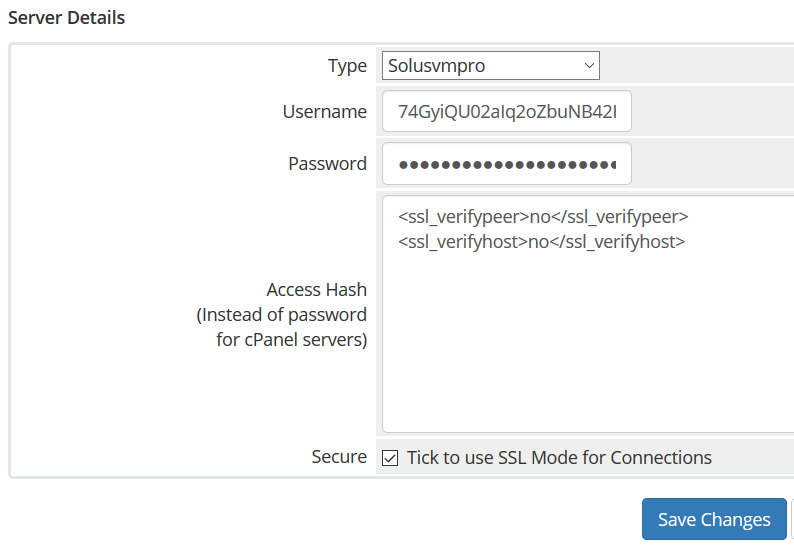Click the Save Changes button
794x547 pixels.
(x=714, y=519)
